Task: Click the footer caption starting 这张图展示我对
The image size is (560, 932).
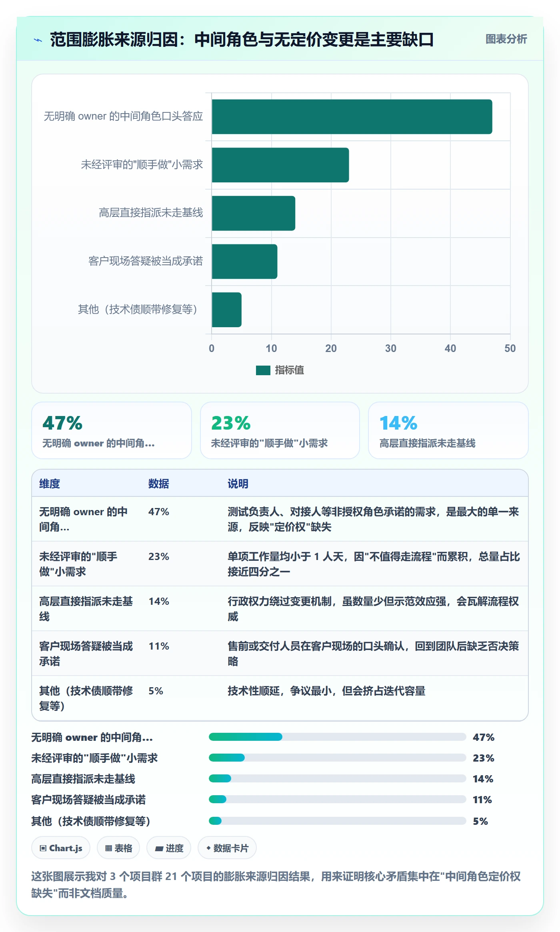Action: click(x=276, y=884)
